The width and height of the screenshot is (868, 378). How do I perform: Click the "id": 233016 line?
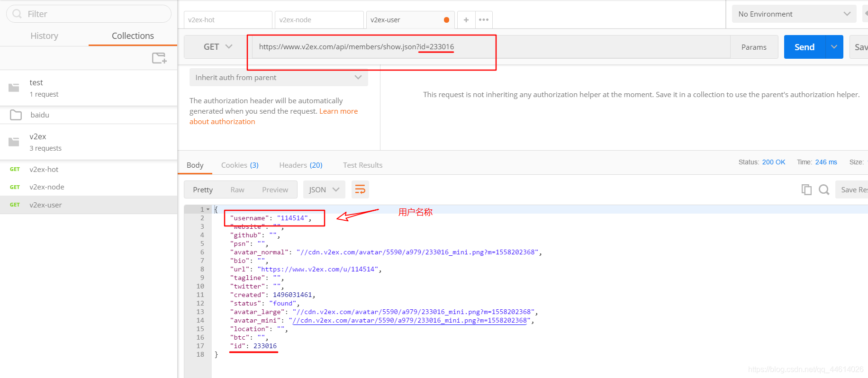coord(253,346)
